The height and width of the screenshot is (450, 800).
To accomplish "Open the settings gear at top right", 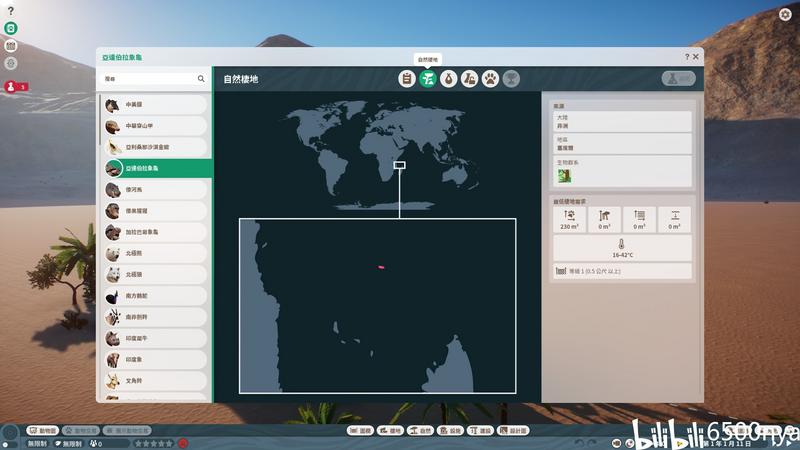I will click(x=785, y=14).
